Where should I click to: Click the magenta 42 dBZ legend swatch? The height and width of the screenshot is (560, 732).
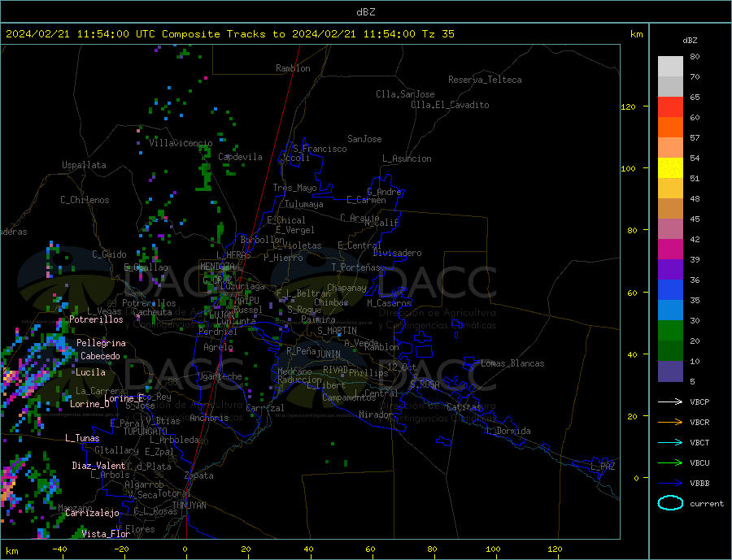click(x=670, y=250)
